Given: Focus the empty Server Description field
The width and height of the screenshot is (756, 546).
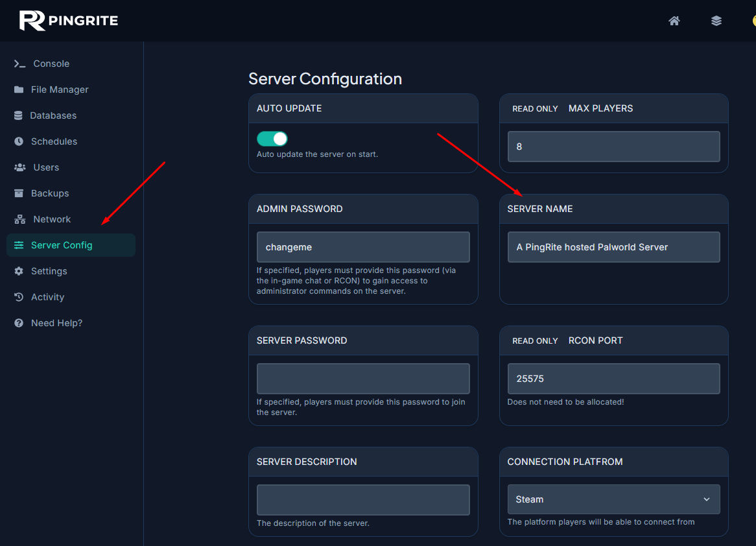Looking at the screenshot, I should [x=363, y=500].
